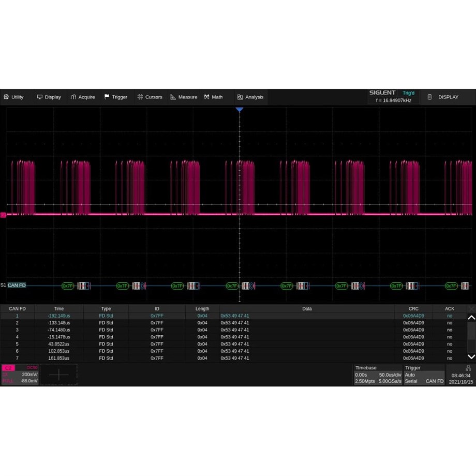476x476 pixels.
Task: Click the network status icon above clock
Action: tap(468, 368)
